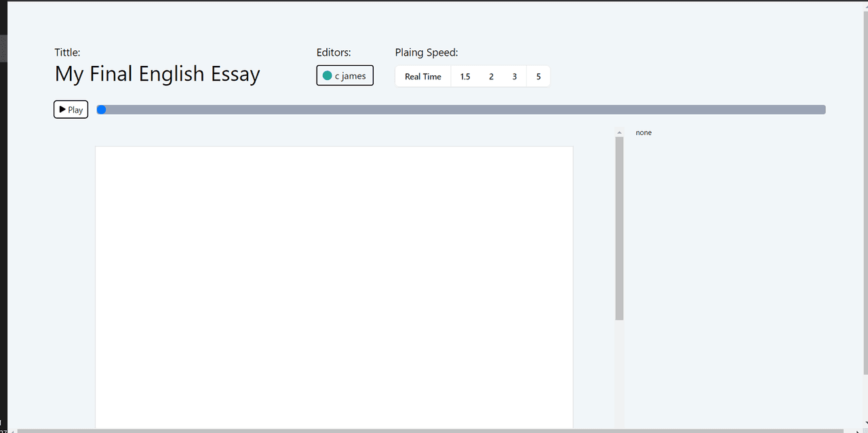Image resolution: width=868 pixels, height=433 pixels.
Task: Click inside the blank document page
Action: (x=334, y=285)
